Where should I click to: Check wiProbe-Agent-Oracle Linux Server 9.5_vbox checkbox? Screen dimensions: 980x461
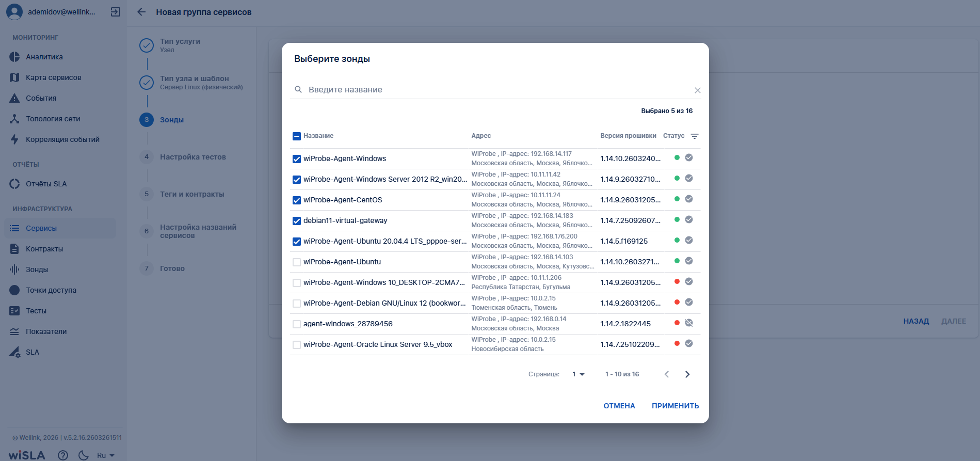pos(297,345)
